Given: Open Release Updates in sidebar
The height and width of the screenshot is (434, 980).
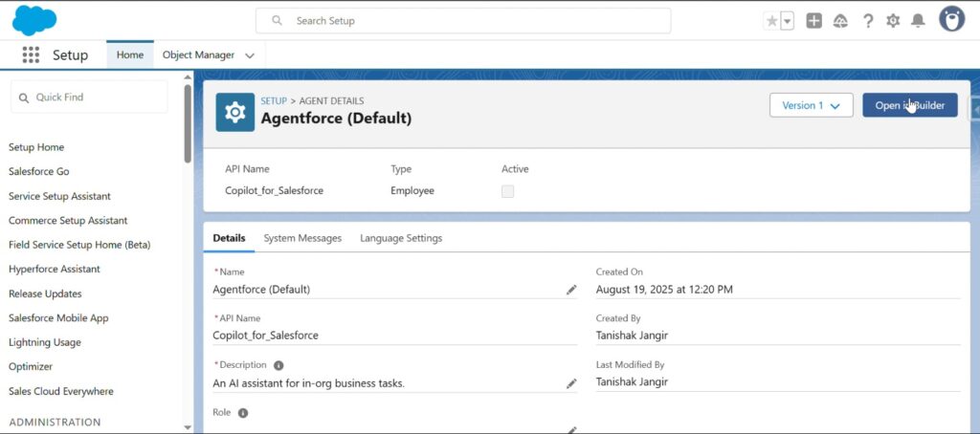Looking at the screenshot, I should (45, 293).
